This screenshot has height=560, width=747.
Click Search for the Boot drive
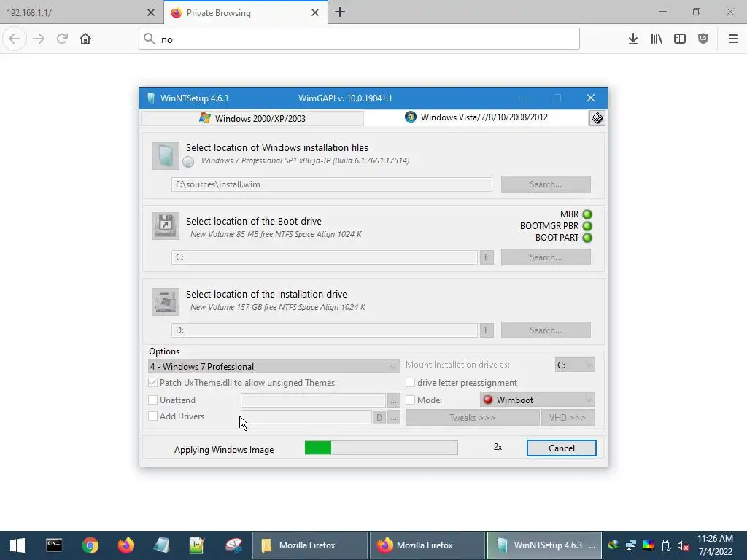[x=546, y=257]
